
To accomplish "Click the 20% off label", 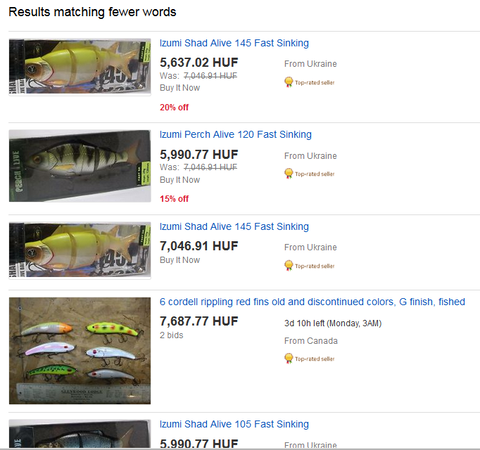I will tap(174, 107).
